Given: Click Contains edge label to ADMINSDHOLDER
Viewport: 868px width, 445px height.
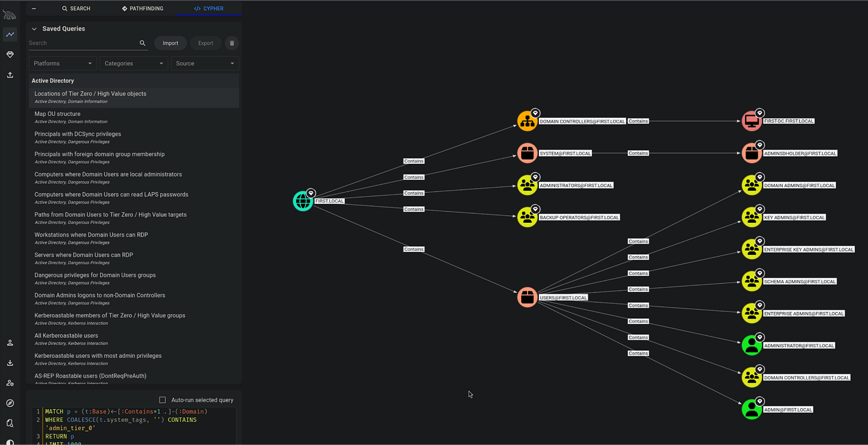Looking at the screenshot, I should [638, 153].
